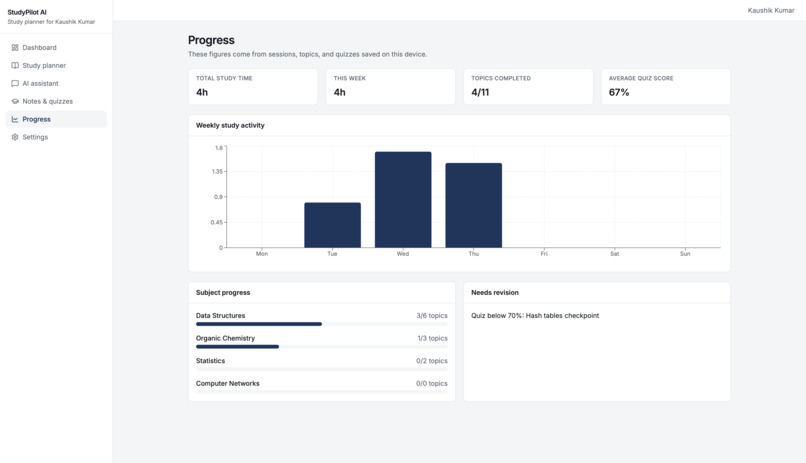Click the '0/2 topics' count
Viewport: 806px width, 463px height.
pos(432,361)
